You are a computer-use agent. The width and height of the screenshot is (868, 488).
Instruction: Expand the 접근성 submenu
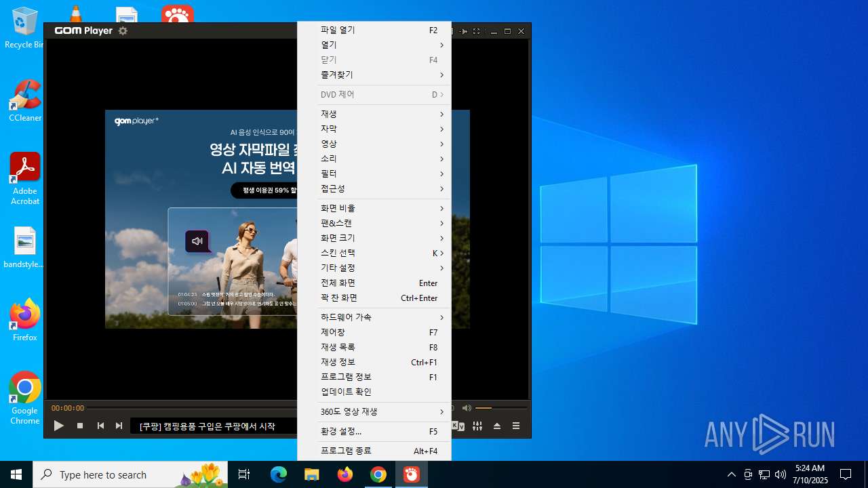click(374, 188)
